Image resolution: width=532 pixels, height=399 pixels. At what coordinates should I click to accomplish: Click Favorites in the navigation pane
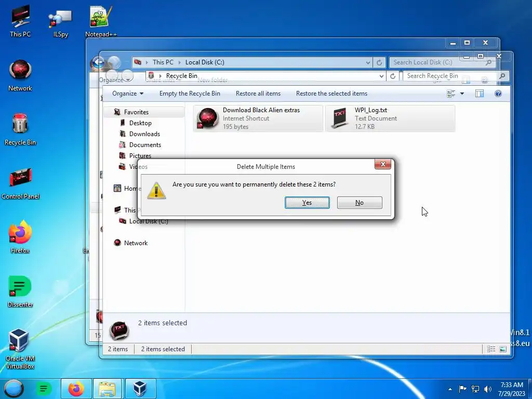[136, 112]
